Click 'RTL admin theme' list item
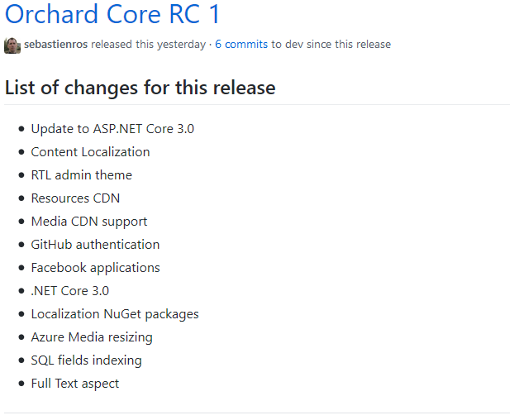This screenshot has height=420, width=519. 82,175
